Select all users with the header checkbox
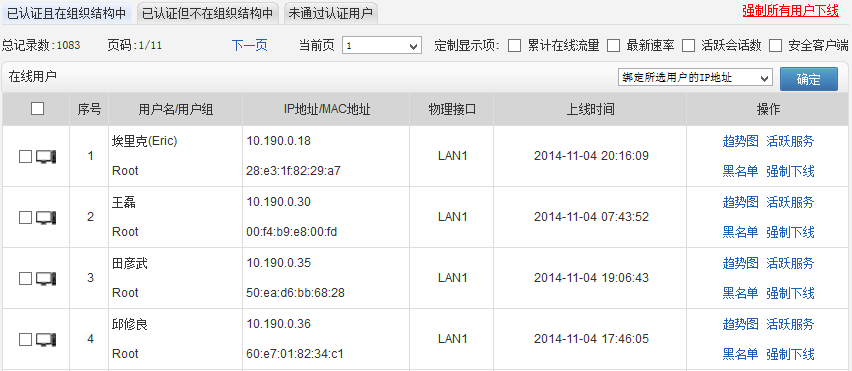The height and width of the screenshot is (371, 852). [37, 109]
